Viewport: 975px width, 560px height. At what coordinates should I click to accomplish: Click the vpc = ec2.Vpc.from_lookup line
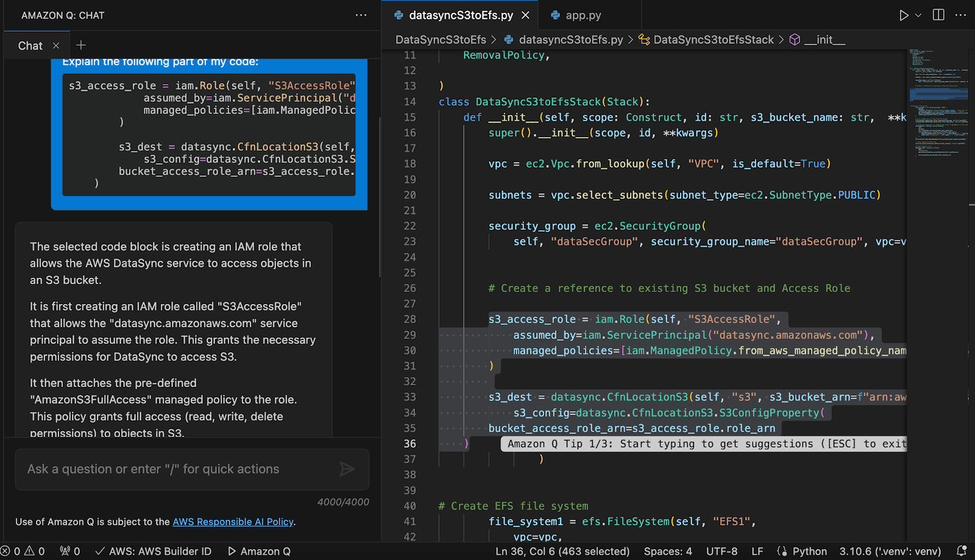(x=659, y=164)
